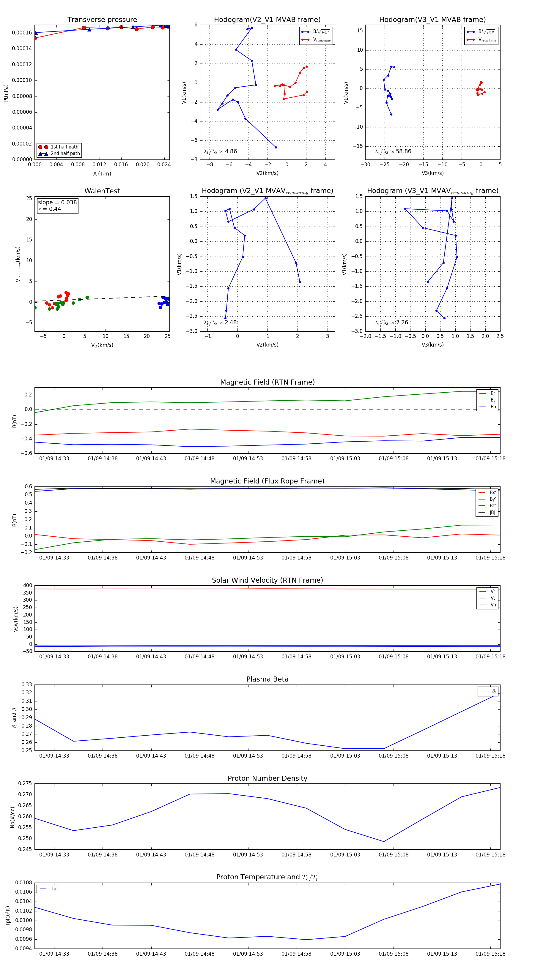The height and width of the screenshot is (980, 535).
Task: Click the 'Solar Wind Velocity (RTN Frame)' title
Action: pos(267,580)
